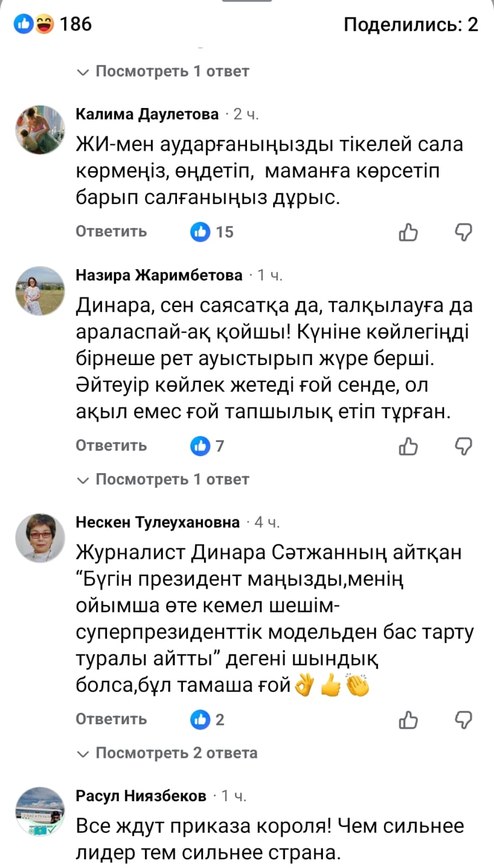Open Калима Даулетова's profile picture
494x868 pixels.
pyautogui.click(x=40, y=130)
